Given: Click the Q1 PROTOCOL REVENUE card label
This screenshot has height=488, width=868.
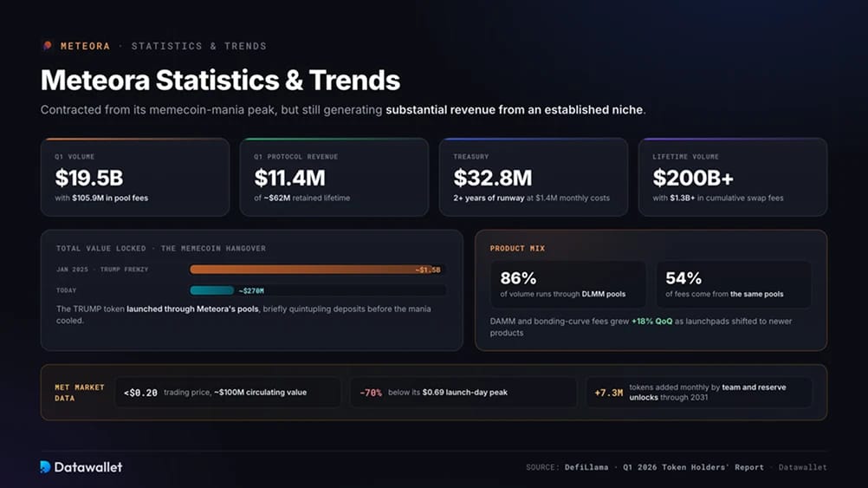Looking at the screenshot, I should pyautogui.click(x=296, y=157).
